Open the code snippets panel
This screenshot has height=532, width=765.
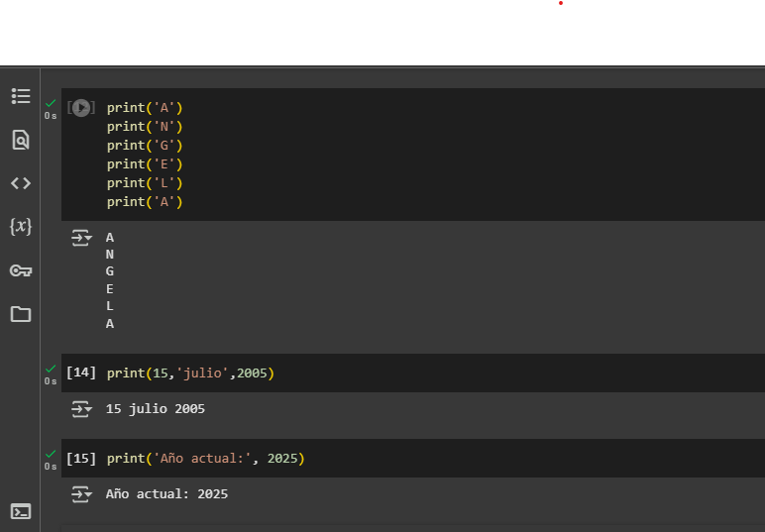coord(21,183)
